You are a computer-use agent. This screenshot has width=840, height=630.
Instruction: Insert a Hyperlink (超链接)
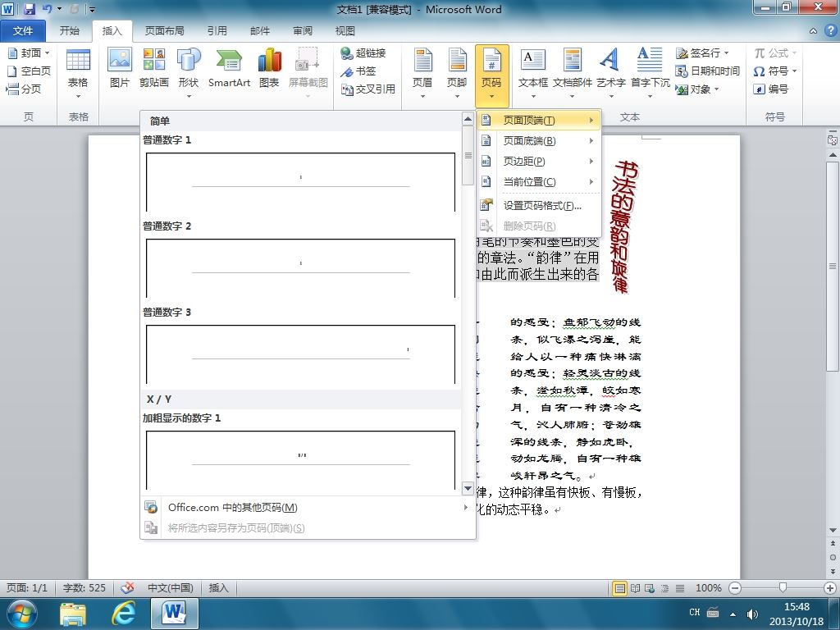click(x=363, y=52)
